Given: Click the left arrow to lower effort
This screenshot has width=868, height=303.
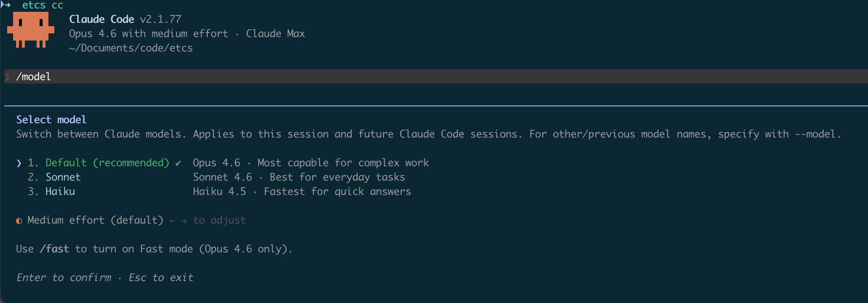Looking at the screenshot, I should (x=172, y=221).
